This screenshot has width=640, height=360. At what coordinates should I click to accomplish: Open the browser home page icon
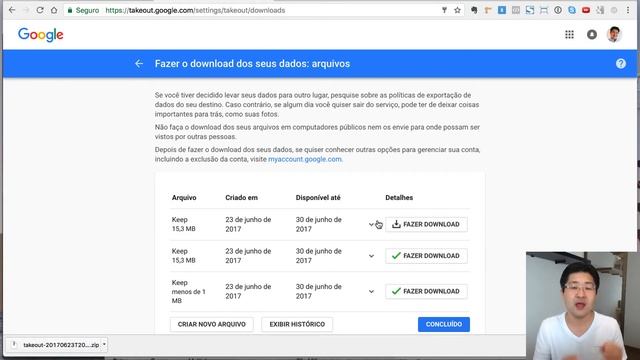[54, 10]
